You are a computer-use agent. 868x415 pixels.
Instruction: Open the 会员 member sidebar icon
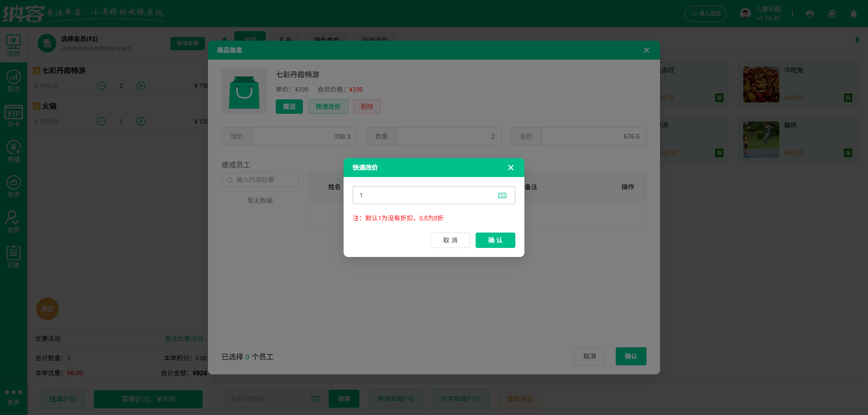tap(14, 222)
